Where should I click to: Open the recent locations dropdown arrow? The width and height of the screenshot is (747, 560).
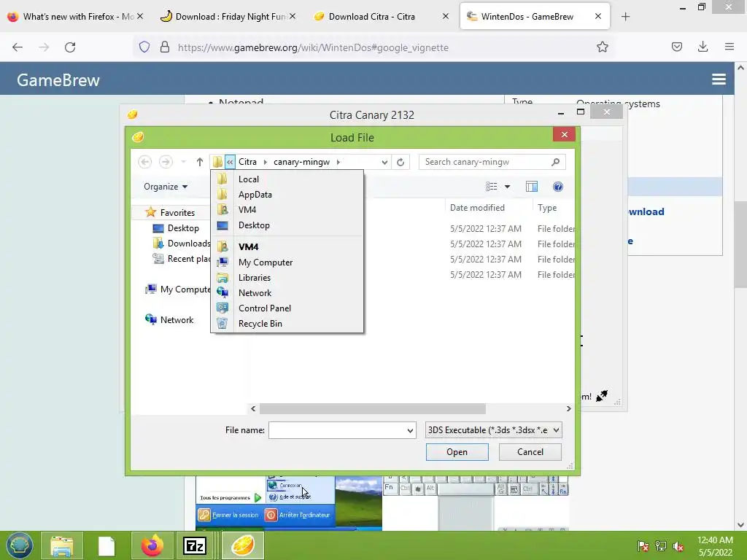[x=183, y=162]
